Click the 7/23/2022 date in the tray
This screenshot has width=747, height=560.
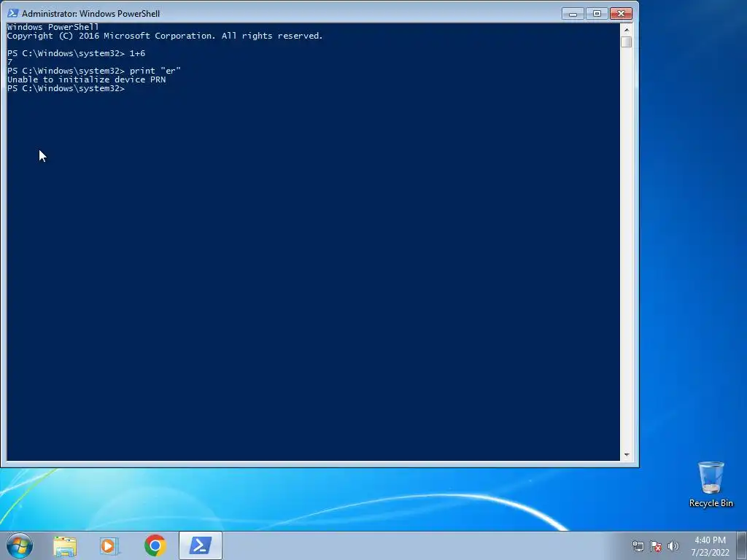click(x=710, y=553)
